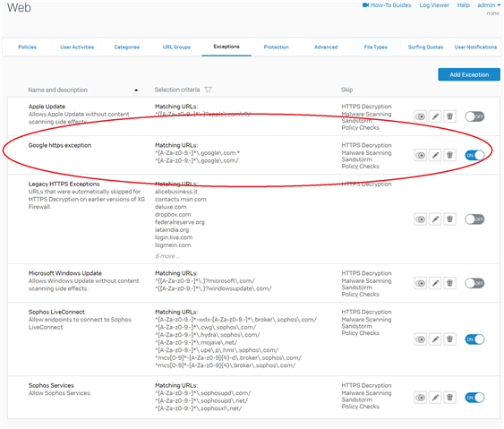Preview the Legacy HTTPS Exceptions with eye icon

pyautogui.click(x=421, y=219)
